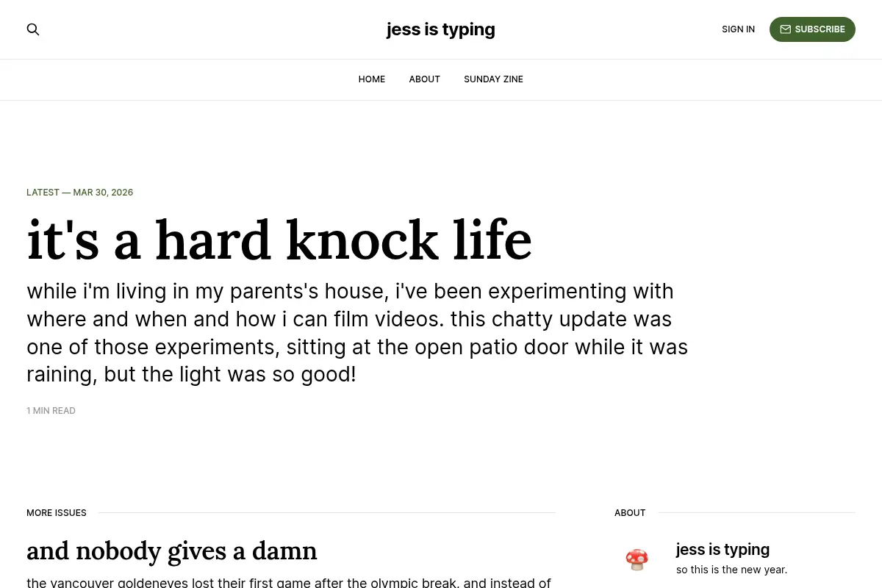This screenshot has width=882, height=588.
Task: Open the About navigation item
Action: tap(425, 79)
